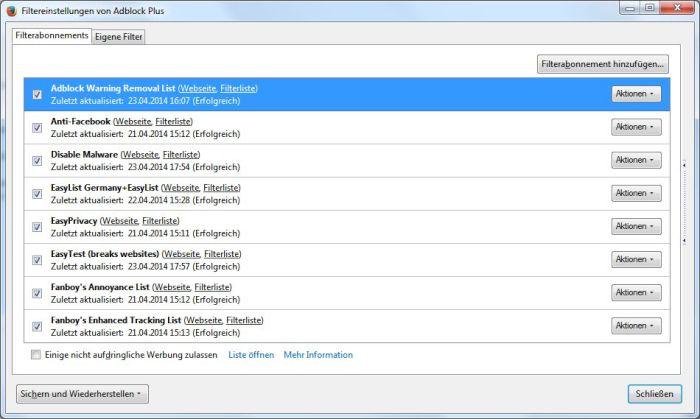This screenshot has width=700, height=419.
Task: Toggle EasyList Germany+EasyList checkbox
Action: 37,194
